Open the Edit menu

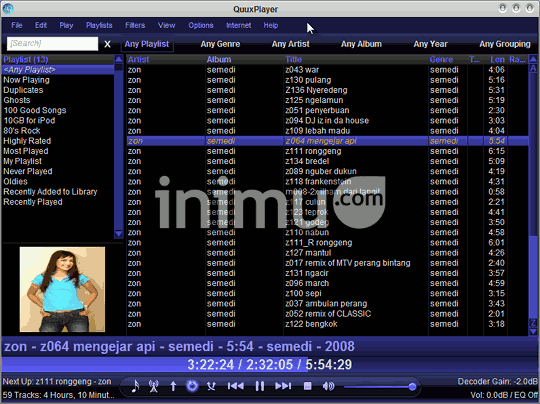[x=41, y=25]
